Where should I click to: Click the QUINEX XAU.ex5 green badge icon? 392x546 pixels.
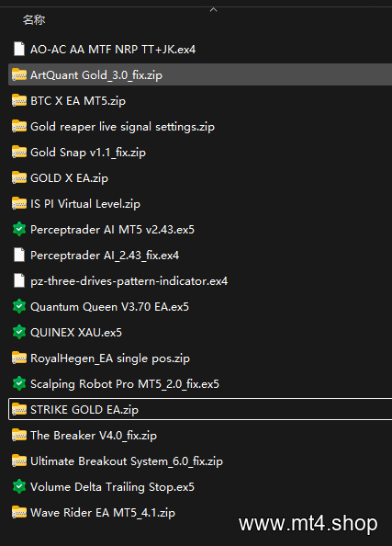point(19,333)
